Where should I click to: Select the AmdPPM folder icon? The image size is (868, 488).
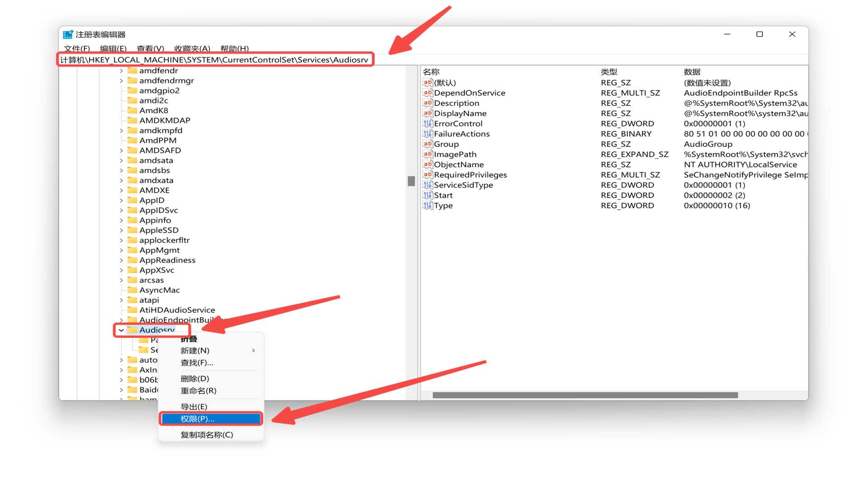click(132, 140)
